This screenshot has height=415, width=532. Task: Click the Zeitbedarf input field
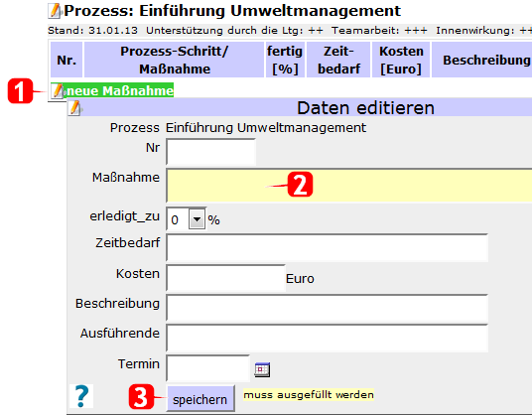click(x=328, y=248)
